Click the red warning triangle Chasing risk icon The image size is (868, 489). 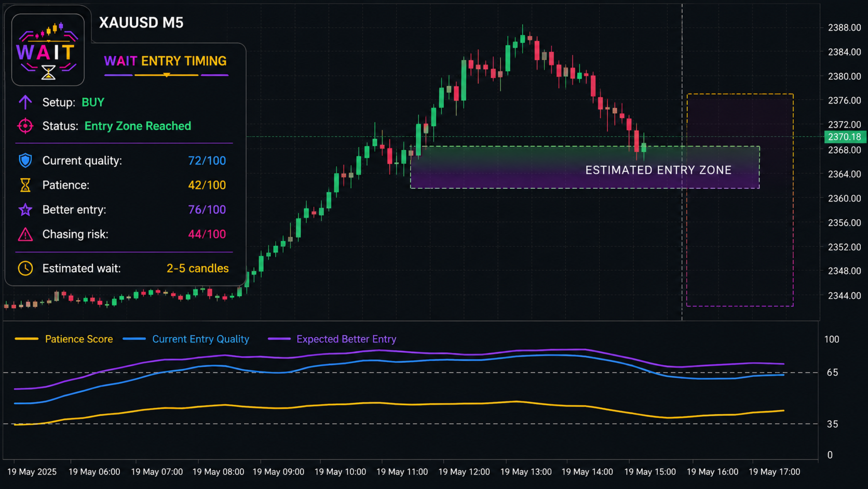[25, 234]
